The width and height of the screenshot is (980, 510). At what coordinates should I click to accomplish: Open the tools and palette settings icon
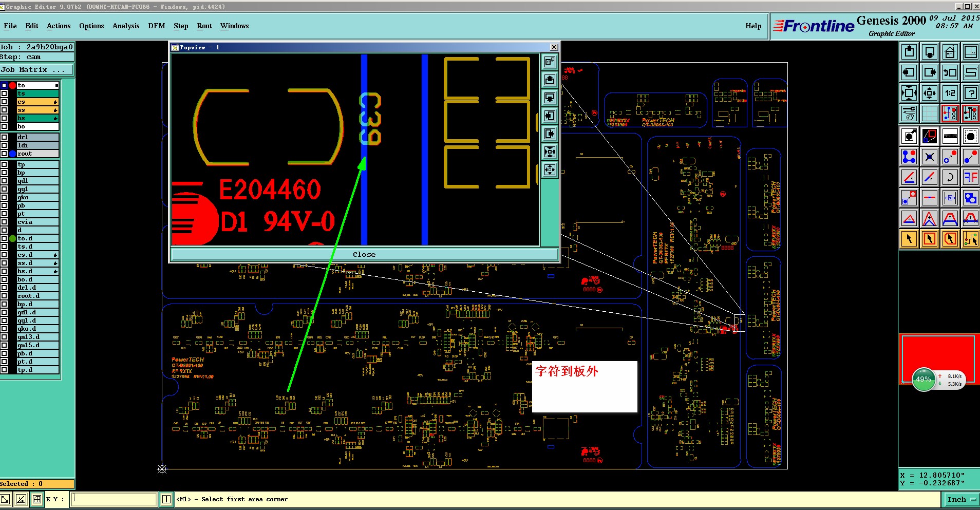(x=909, y=114)
